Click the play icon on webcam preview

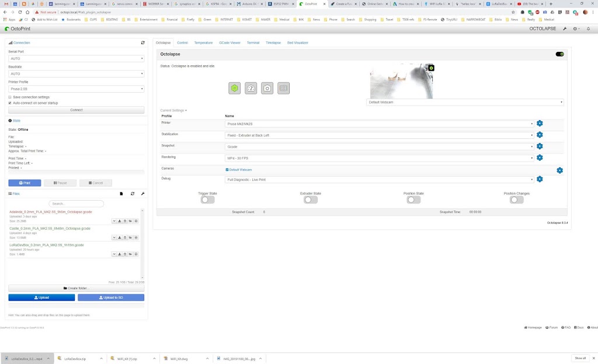coord(431,68)
